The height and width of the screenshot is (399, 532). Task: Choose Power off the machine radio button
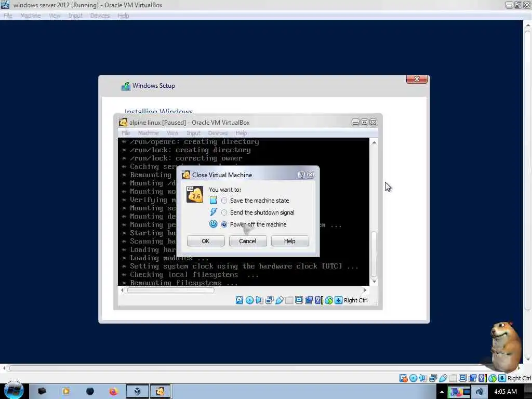224,224
